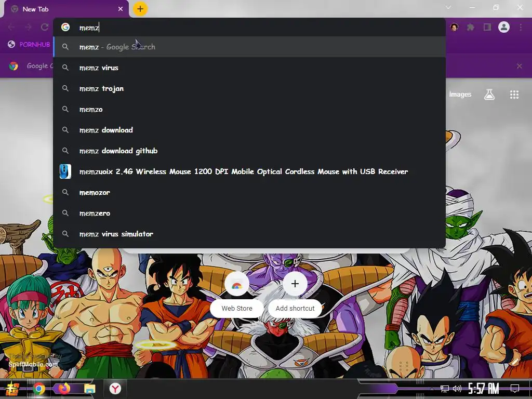532x399 pixels.
Task: Open the Chrome profile avatar button
Action: [x=504, y=27]
